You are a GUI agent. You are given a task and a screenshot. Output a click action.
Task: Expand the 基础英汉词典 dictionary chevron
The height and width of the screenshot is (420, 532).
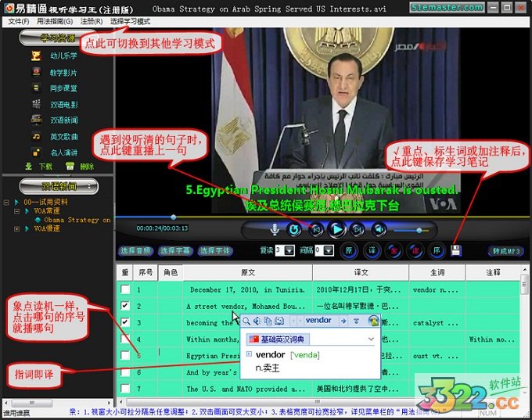point(371,339)
